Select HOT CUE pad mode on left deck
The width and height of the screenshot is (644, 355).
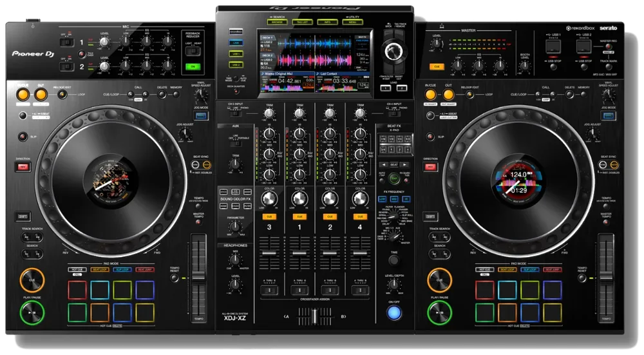click(77, 269)
